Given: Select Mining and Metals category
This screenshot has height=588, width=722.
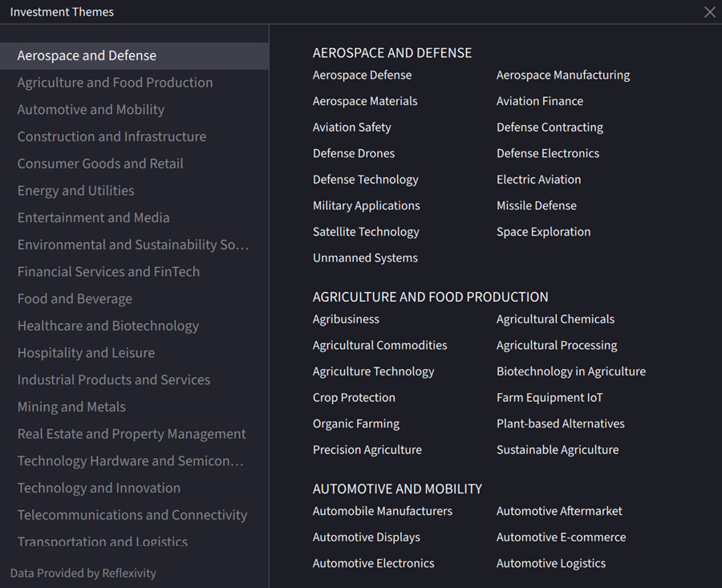Looking at the screenshot, I should click(71, 407).
